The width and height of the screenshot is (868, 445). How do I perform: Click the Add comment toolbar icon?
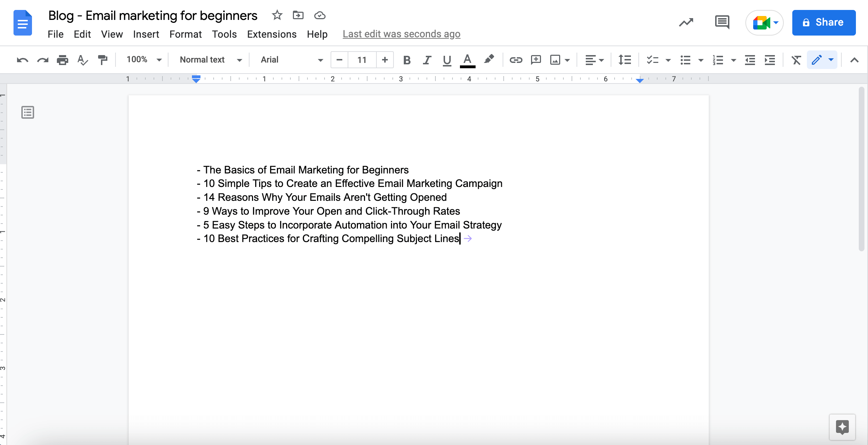(x=535, y=60)
